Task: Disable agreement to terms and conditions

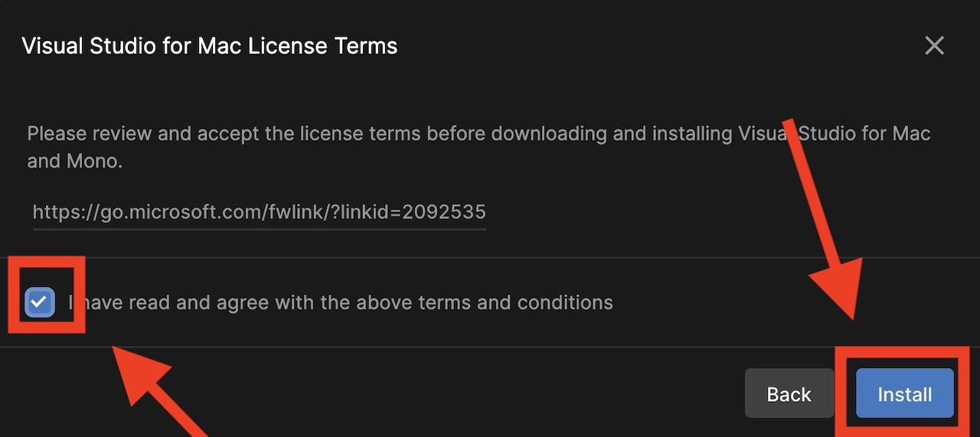Action: 39,302
